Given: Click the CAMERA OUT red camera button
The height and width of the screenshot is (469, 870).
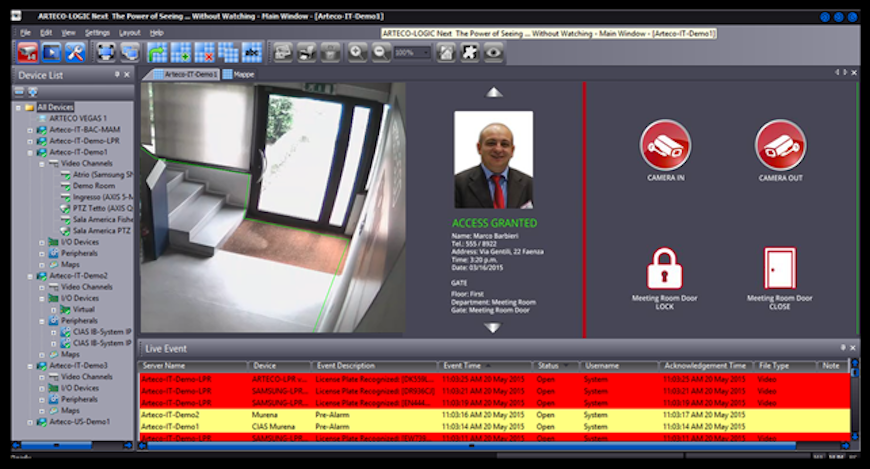Looking at the screenshot, I should (x=780, y=145).
